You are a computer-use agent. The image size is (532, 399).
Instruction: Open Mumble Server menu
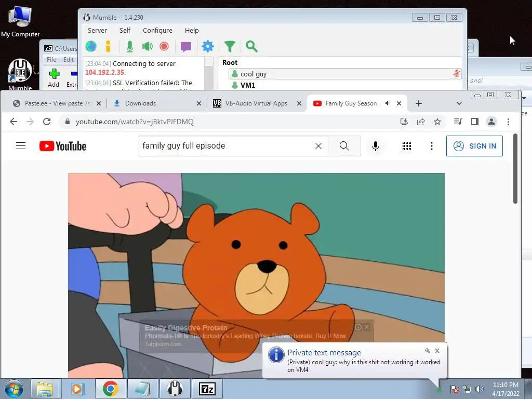97,30
